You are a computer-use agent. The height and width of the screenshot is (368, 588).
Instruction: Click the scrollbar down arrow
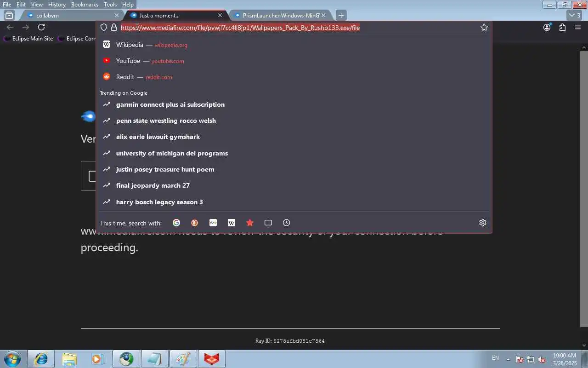(584, 345)
